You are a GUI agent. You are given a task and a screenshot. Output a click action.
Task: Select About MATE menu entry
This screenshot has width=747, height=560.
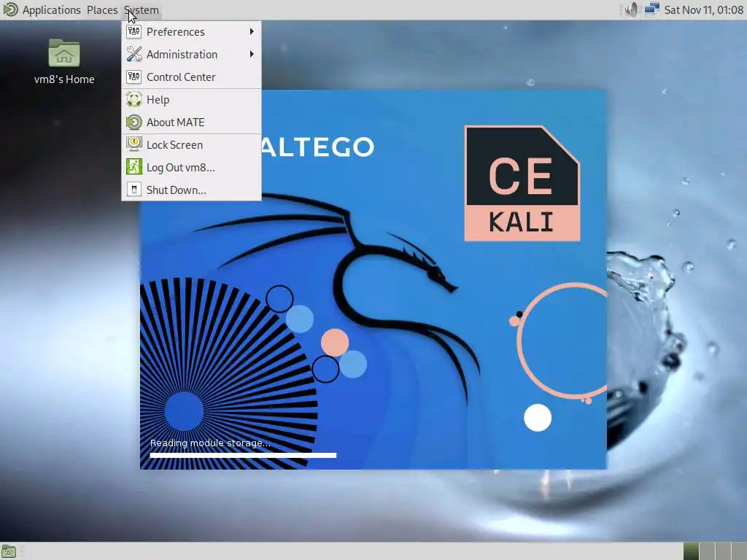click(x=192, y=122)
